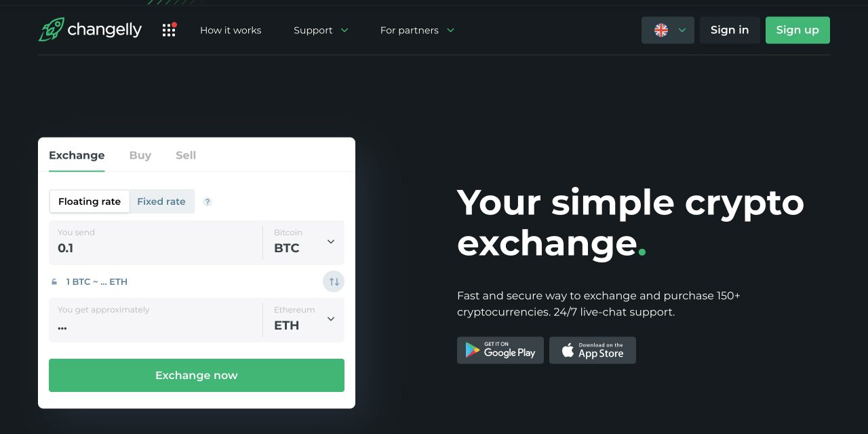Screen dimensions: 868x434
Task: Expand the Support menu
Action: 321,31
